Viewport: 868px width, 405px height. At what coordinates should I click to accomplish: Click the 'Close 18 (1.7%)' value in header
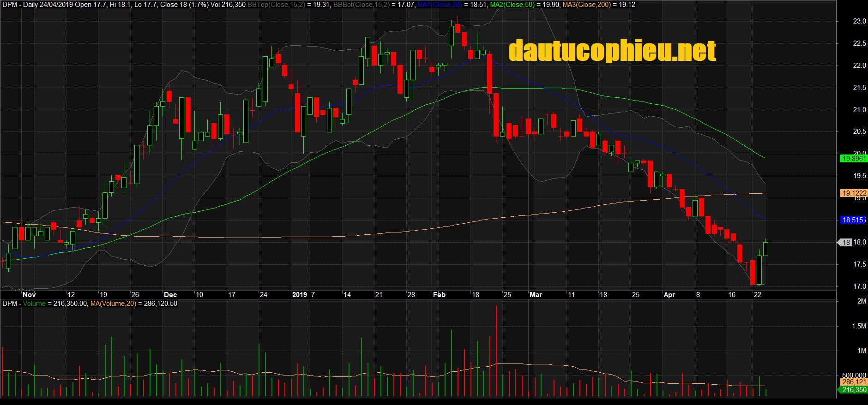[184, 5]
